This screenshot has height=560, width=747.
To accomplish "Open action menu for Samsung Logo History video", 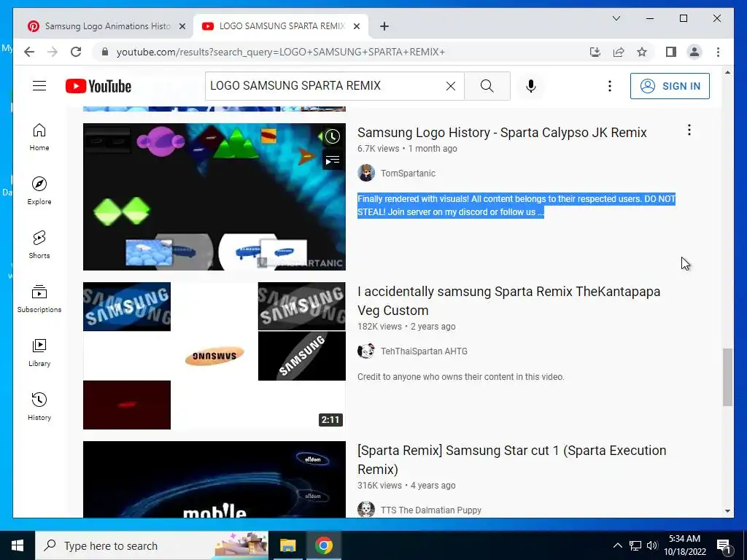I will tap(689, 130).
